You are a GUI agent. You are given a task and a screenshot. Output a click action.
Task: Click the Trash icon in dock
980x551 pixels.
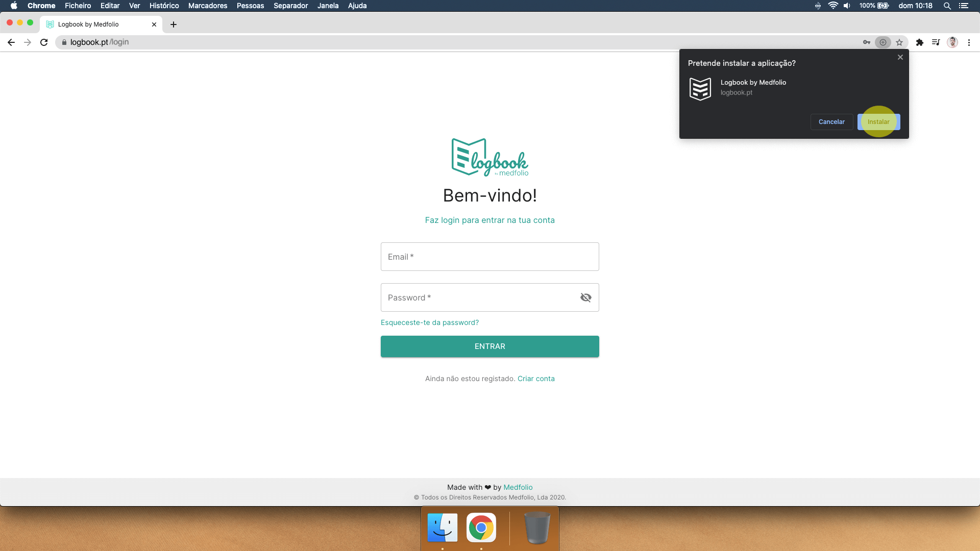point(537,527)
